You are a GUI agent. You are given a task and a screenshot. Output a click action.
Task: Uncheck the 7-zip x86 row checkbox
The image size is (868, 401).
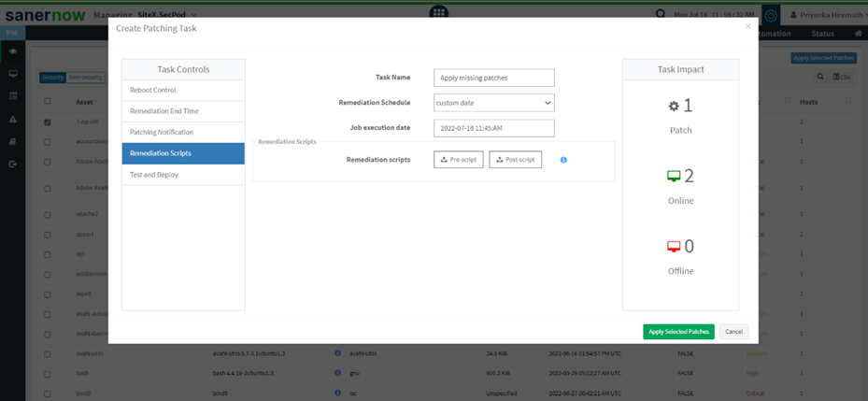(47, 122)
